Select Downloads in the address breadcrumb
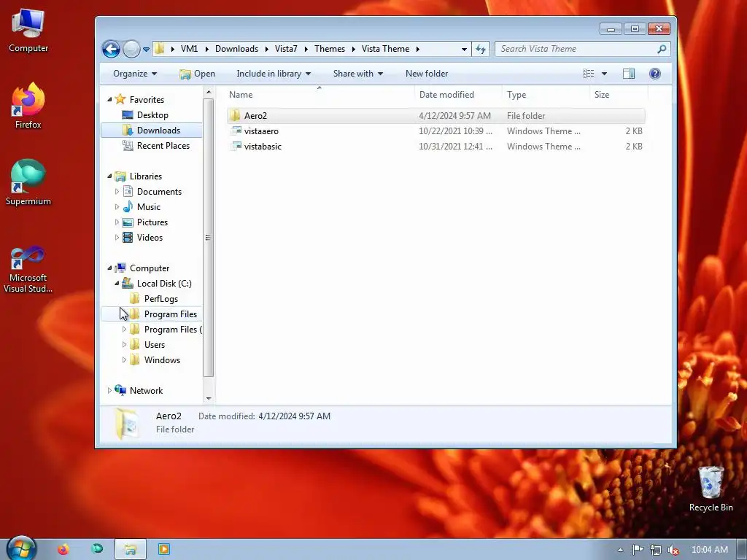Screen dimensions: 747x560 coord(236,49)
